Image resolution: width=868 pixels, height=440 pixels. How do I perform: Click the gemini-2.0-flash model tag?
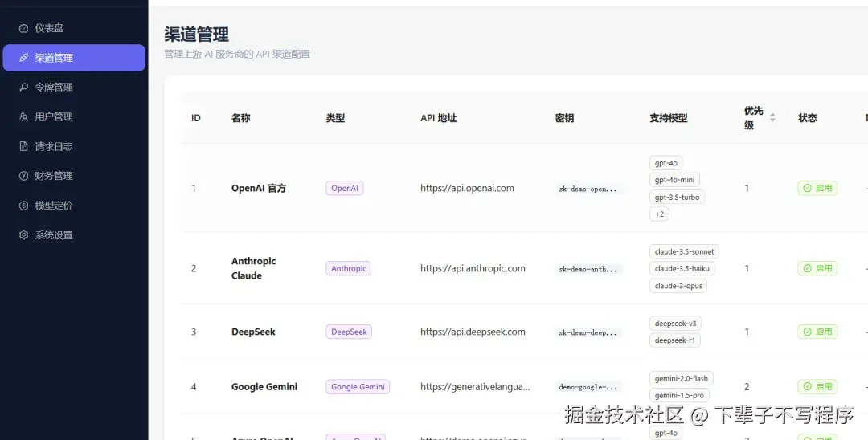coord(682,378)
